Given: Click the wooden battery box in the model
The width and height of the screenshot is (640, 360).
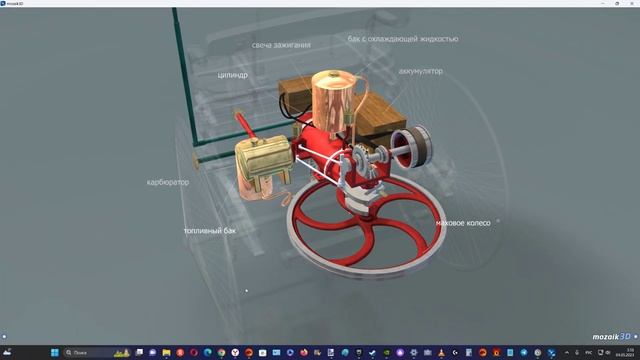Looking at the screenshot, I should 380,113.
